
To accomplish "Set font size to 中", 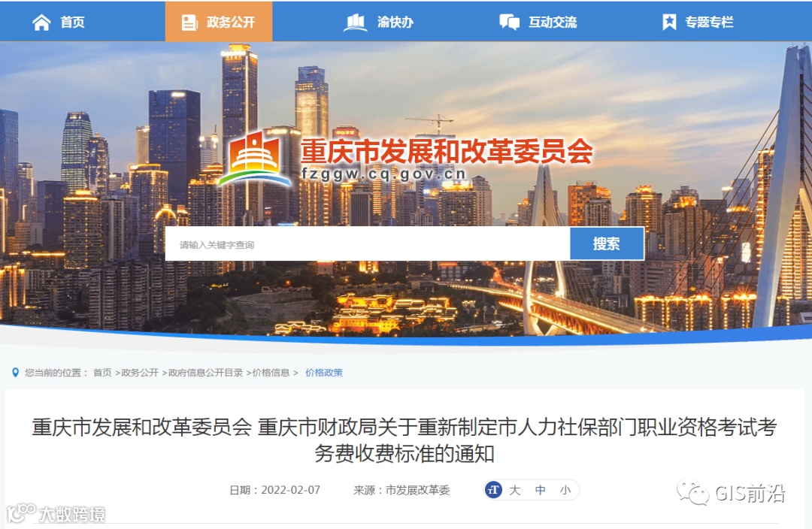I will (x=540, y=490).
